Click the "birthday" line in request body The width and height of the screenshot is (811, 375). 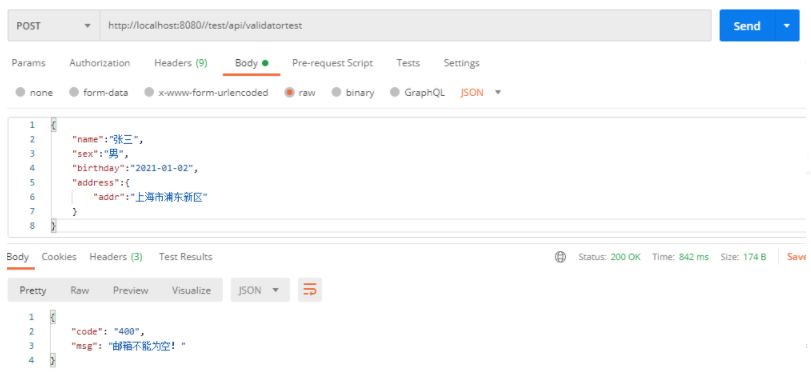coord(135,168)
